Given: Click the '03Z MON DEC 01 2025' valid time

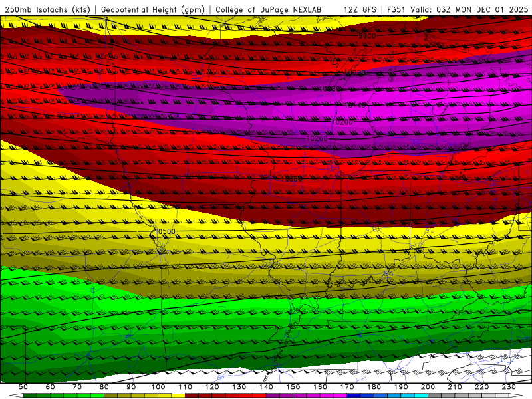Looking at the screenshot, I should point(481,10).
